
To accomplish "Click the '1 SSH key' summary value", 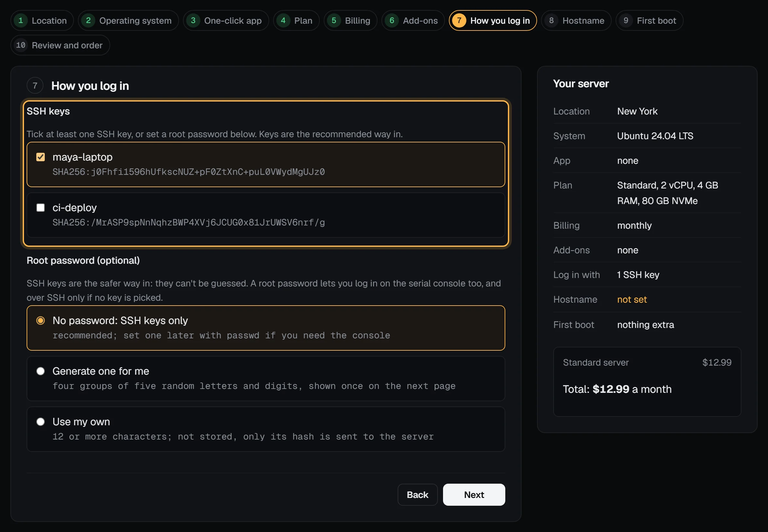I will 638,275.
